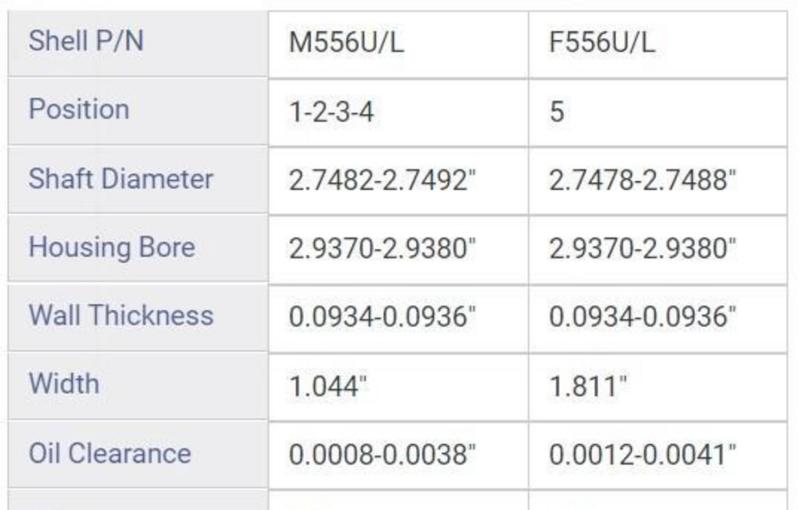Select the Wall Thickness value under F556U/L
800x510 pixels.
pos(643,317)
